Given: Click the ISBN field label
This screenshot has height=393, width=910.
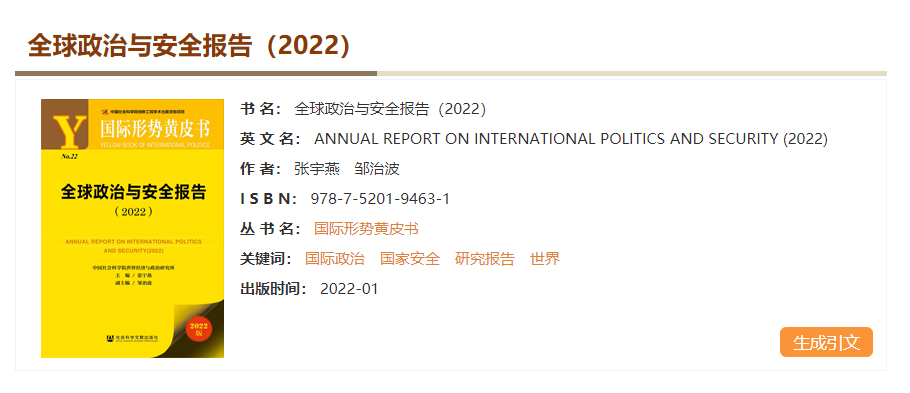Looking at the screenshot, I should tap(269, 199).
